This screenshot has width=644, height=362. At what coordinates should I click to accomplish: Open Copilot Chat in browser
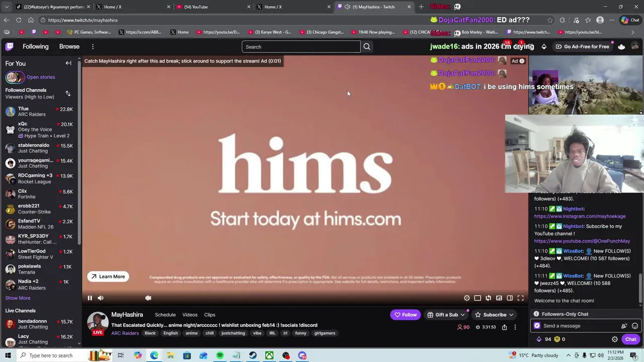tap(629, 20)
